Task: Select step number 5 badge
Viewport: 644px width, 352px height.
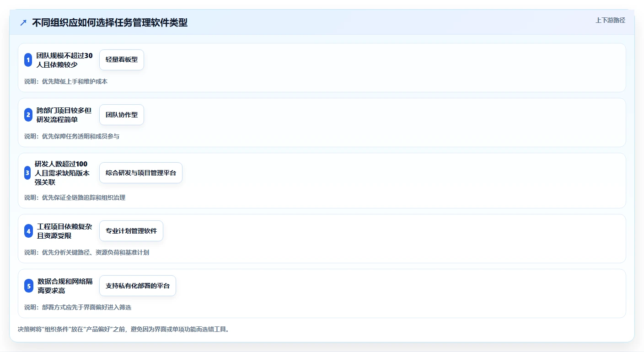Action: pyautogui.click(x=29, y=286)
